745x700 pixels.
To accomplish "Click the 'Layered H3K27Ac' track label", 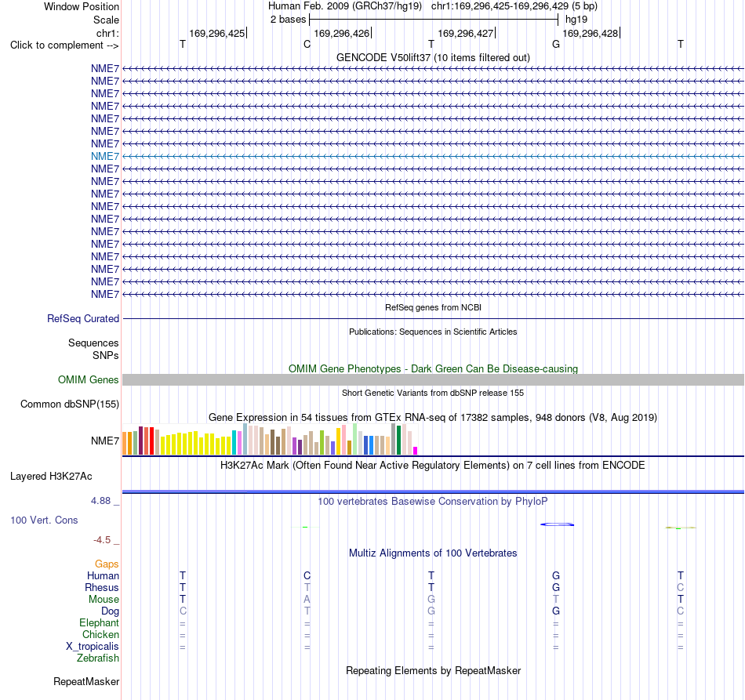I will (x=51, y=477).
